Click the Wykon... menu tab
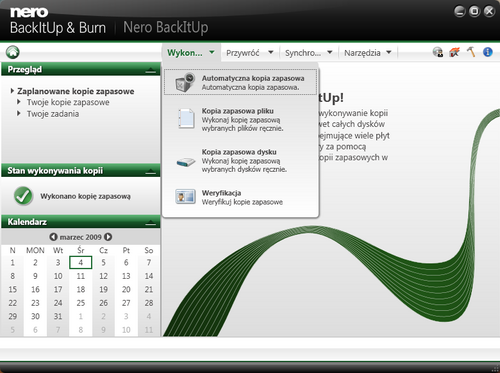Image resolution: width=500 pixels, height=373 pixels. pos(191,53)
